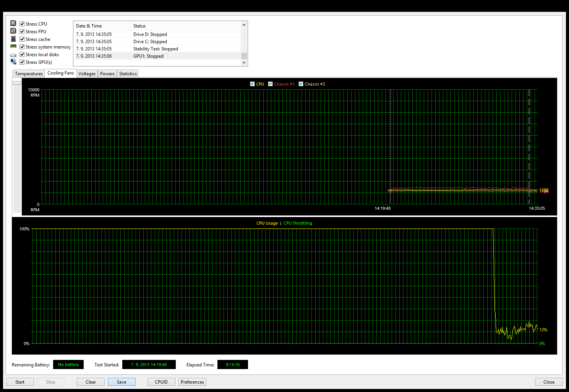The width and height of the screenshot is (569, 392).
Task: Click the FPU icon beside Stress FPU
Action: pyautogui.click(x=13, y=31)
